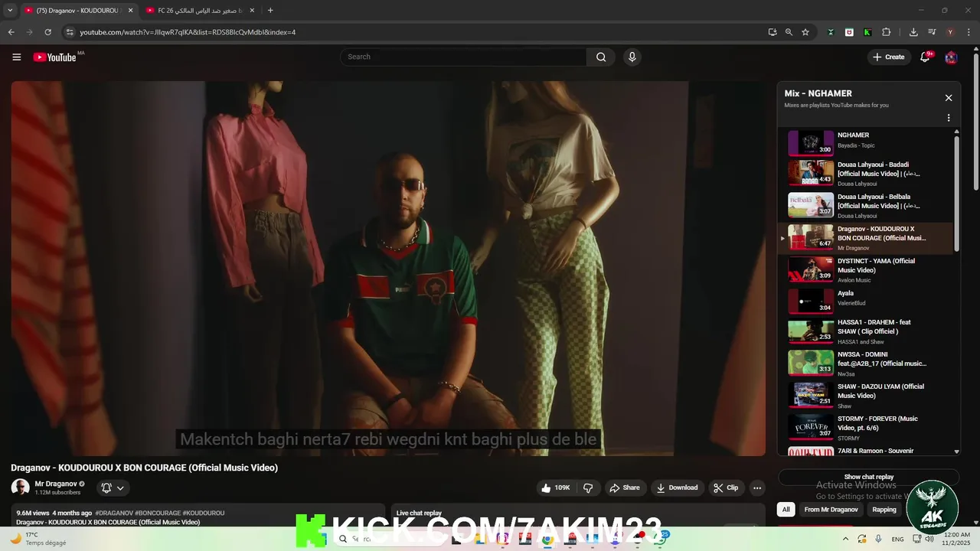The image size is (980, 551).
Task: Bookmark this page with the star
Action: pos(805,32)
